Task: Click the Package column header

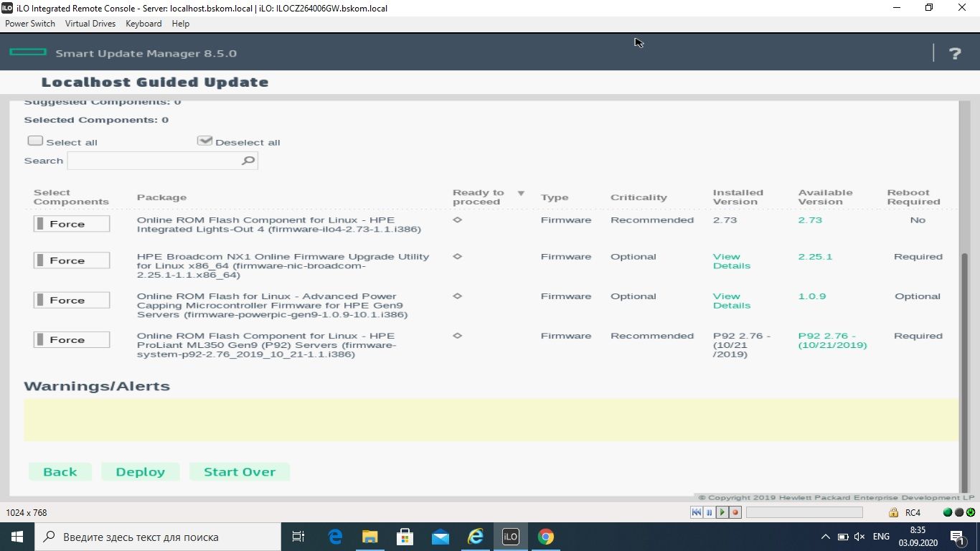Action: pyautogui.click(x=161, y=197)
